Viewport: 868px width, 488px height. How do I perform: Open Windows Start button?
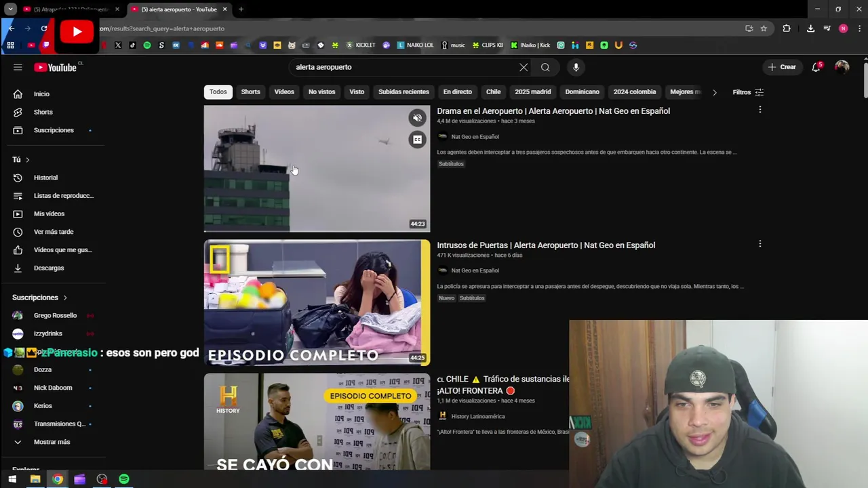[12, 479]
